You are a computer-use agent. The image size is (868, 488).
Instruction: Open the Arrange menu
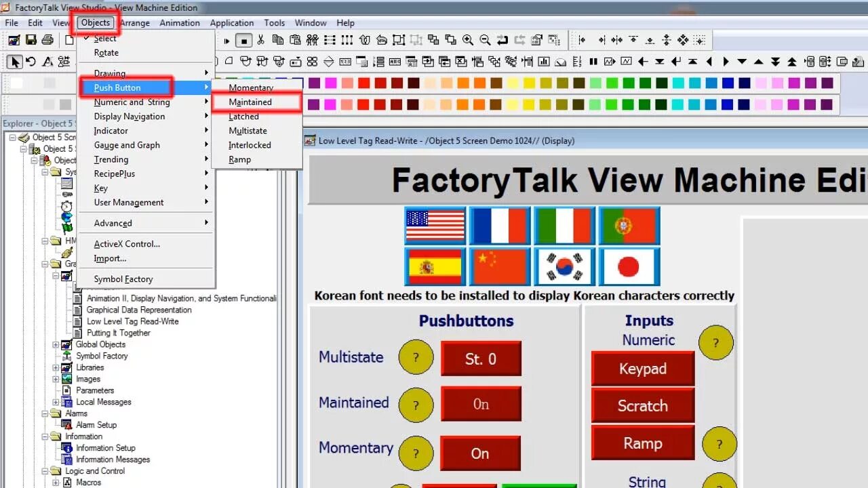135,22
